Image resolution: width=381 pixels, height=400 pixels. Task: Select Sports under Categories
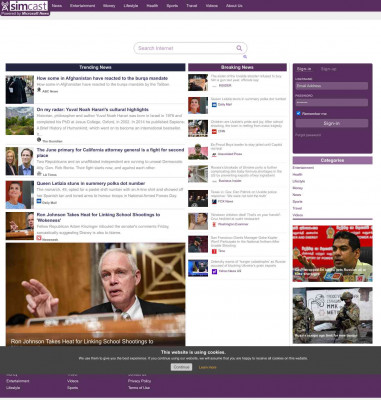click(x=297, y=202)
